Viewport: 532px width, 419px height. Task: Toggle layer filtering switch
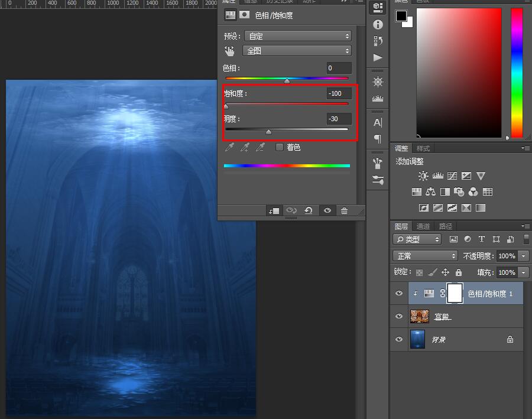(526, 239)
